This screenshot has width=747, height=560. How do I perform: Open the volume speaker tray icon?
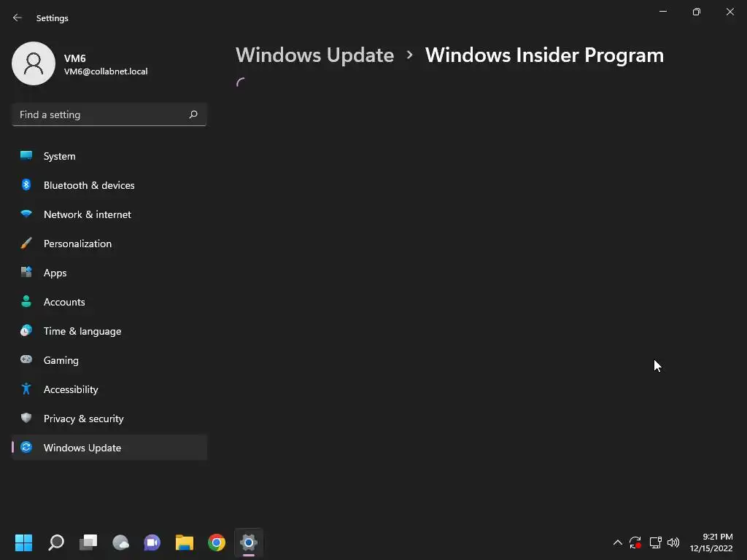point(673,542)
